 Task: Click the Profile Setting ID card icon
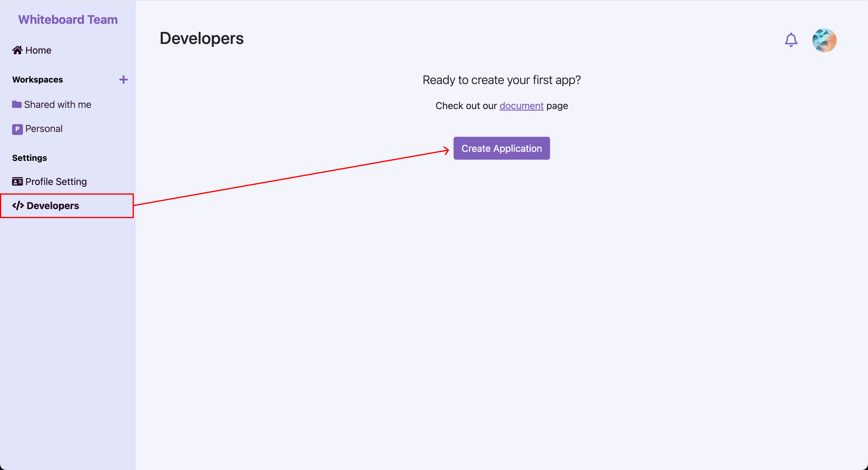pyautogui.click(x=17, y=182)
